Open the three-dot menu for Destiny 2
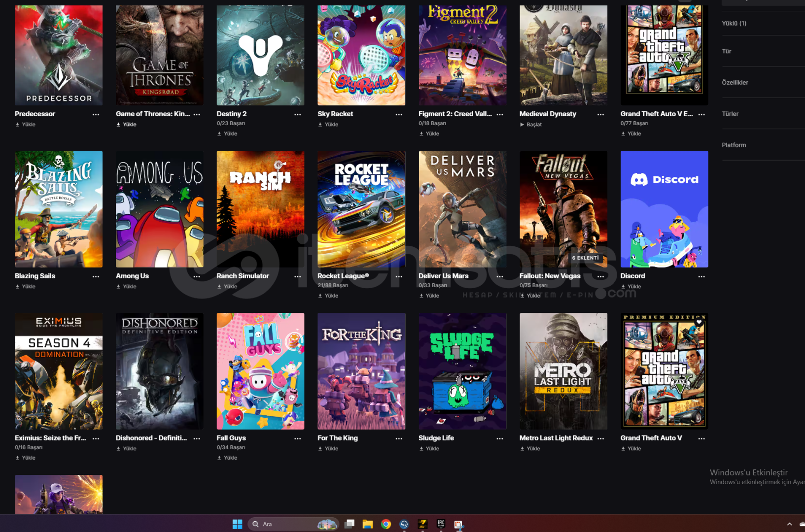805x532 pixels. pyautogui.click(x=298, y=114)
